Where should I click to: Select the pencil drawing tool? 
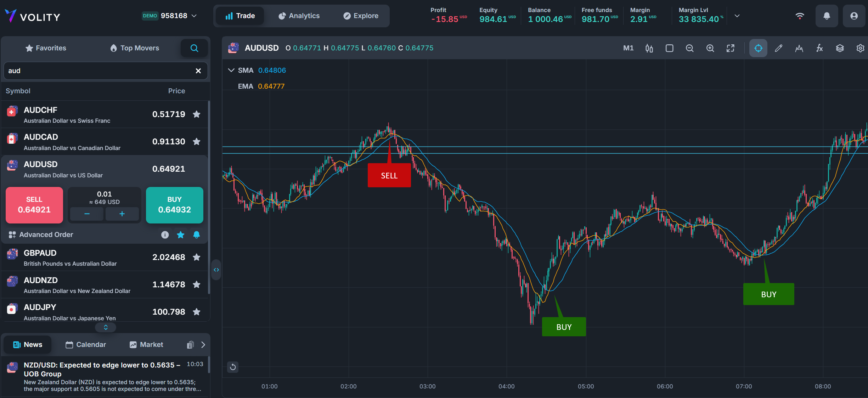coord(778,48)
